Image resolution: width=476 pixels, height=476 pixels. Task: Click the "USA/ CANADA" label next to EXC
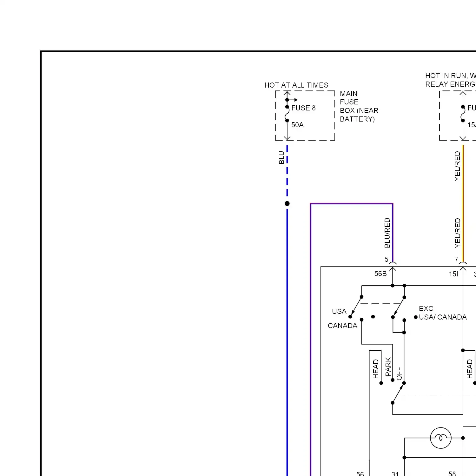[x=443, y=317]
